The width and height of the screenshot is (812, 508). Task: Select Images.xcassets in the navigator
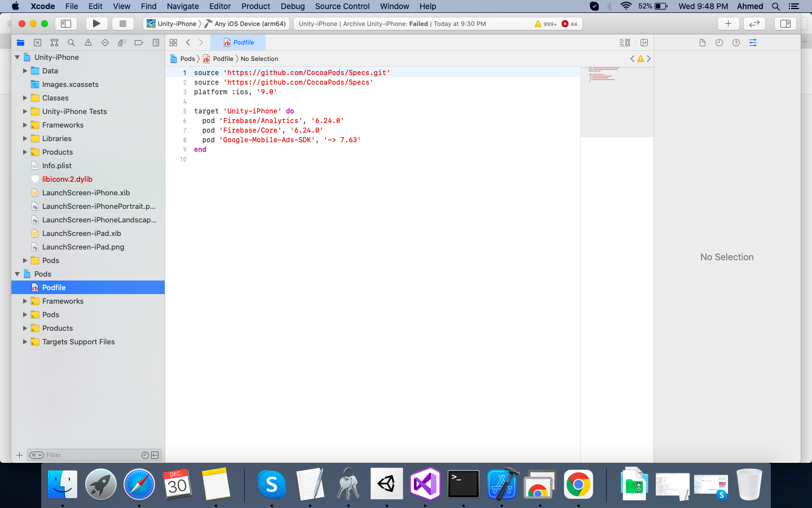pyautogui.click(x=70, y=84)
